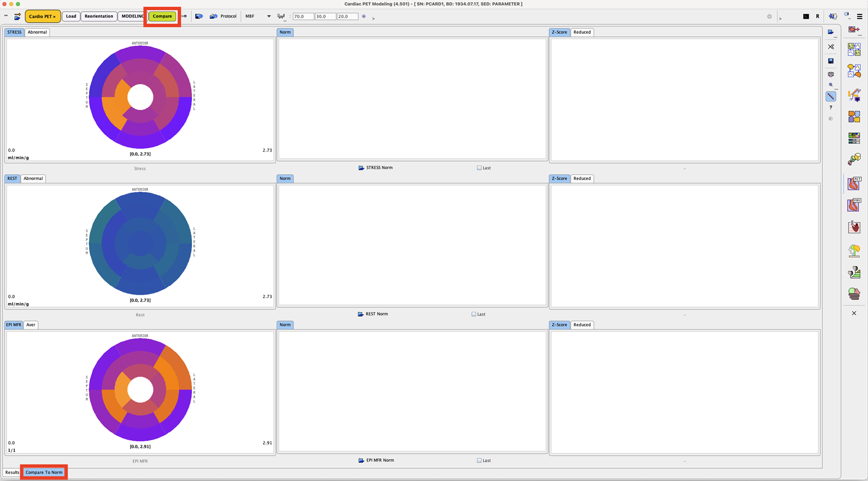This screenshot has height=481, width=868.
Task: Select the Abnormal tab beside REST
Action: pyautogui.click(x=33, y=178)
